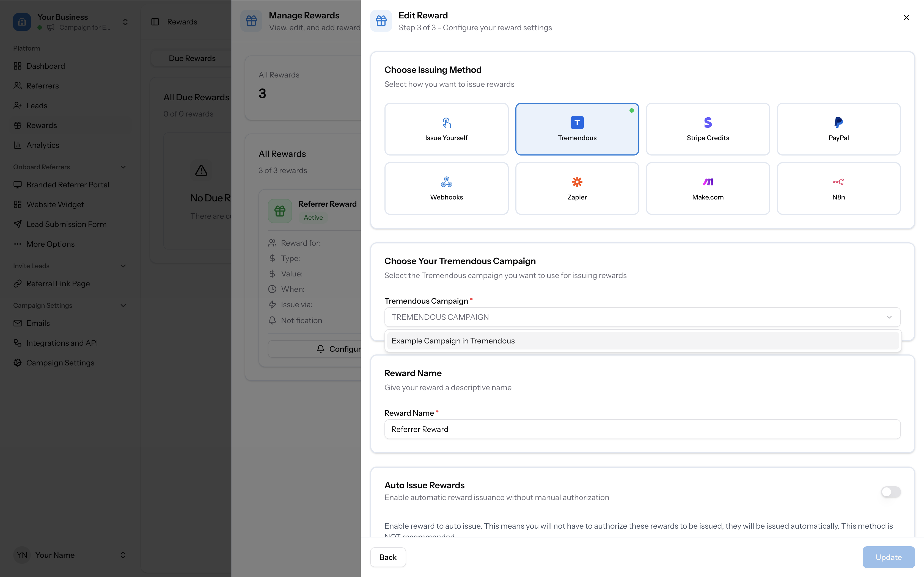This screenshot has width=924, height=577.
Task: Choose the Zapier integration icon
Action: click(577, 182)
